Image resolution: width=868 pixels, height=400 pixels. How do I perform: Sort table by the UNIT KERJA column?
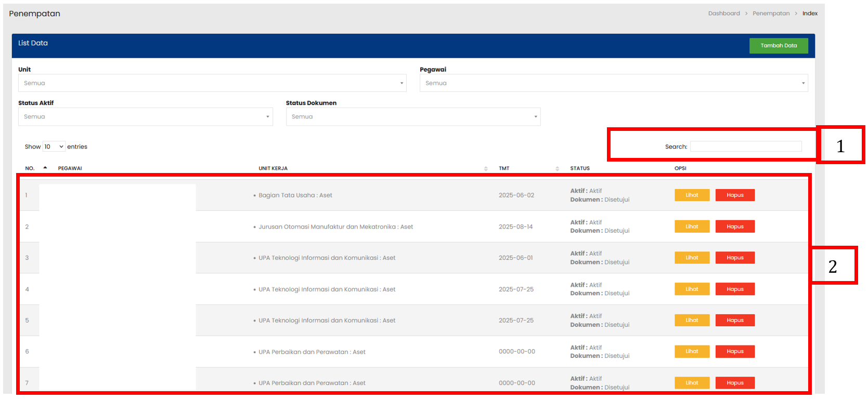coord(485,168)
